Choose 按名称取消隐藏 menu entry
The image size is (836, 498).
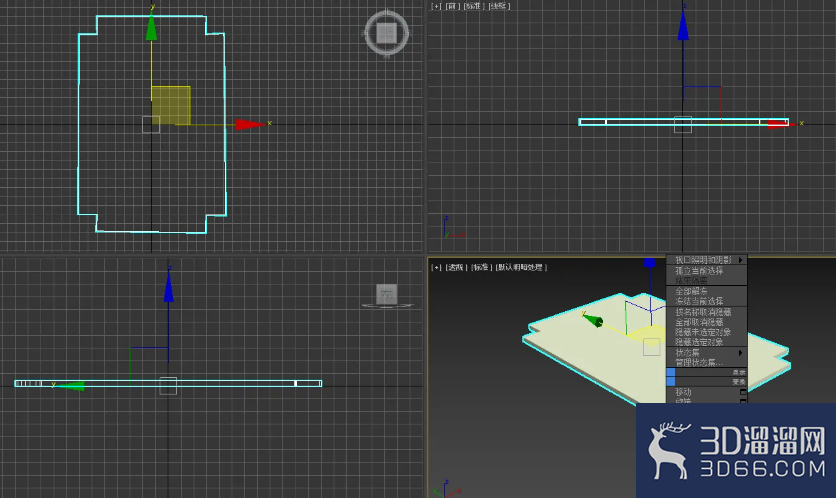(706, 312)
